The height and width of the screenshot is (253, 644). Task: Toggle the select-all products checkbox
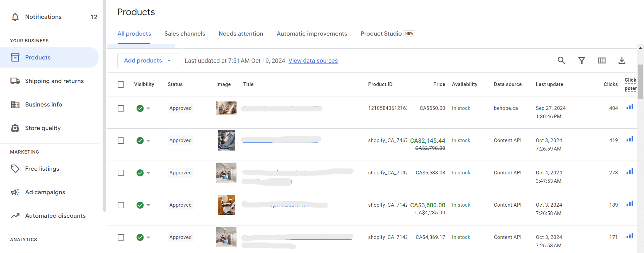(x=121, y=84)
